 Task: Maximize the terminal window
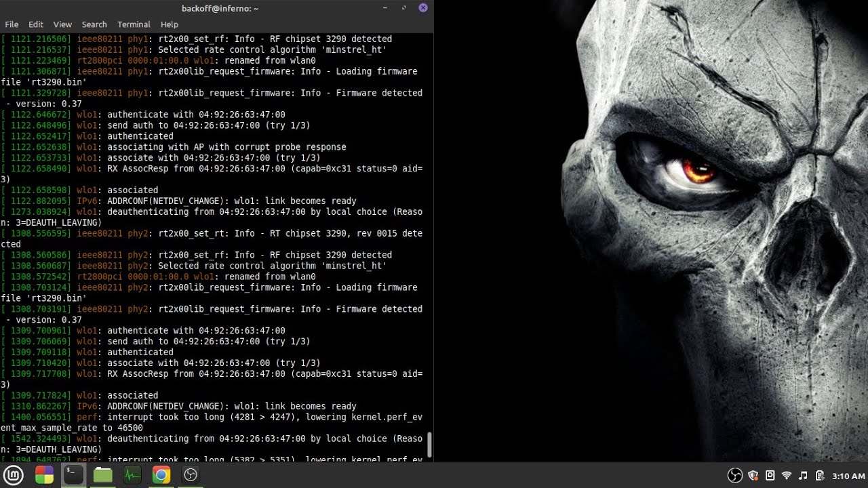click(404, 8)
